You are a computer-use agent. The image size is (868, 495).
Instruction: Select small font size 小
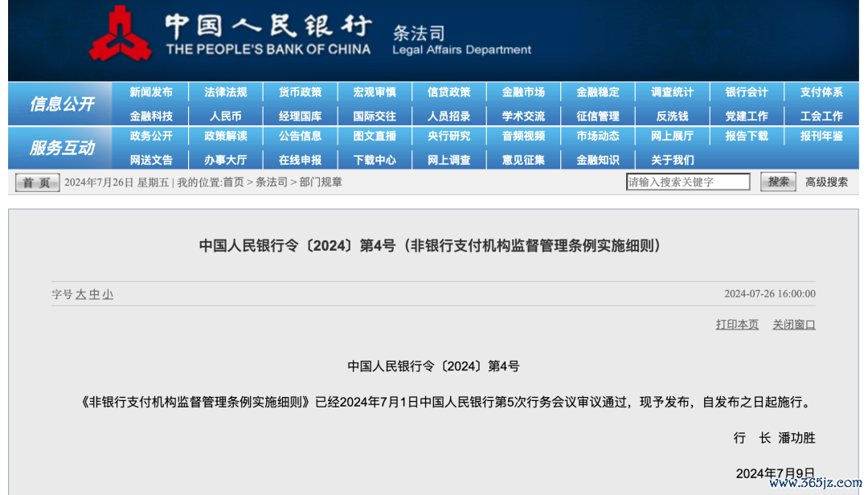108,295
